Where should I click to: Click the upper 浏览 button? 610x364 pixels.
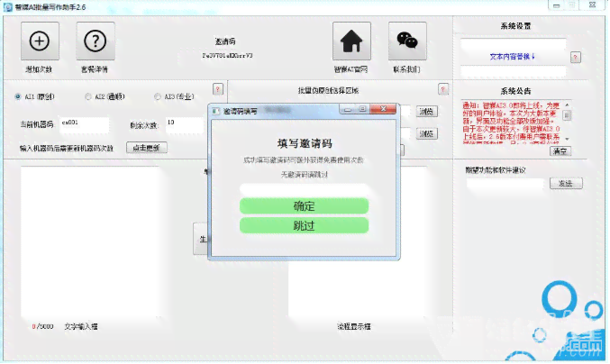(x=426, y=112)
